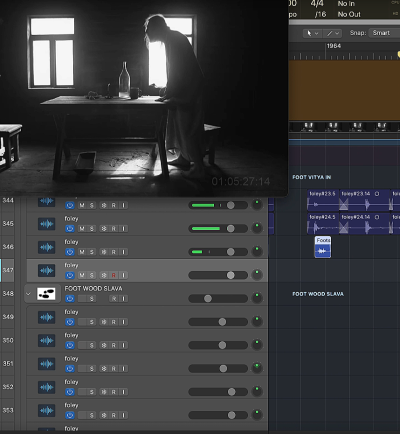The width and height of the screenshot is (400, 434).
Task: Mute track 346
Action: coord(82,252)
